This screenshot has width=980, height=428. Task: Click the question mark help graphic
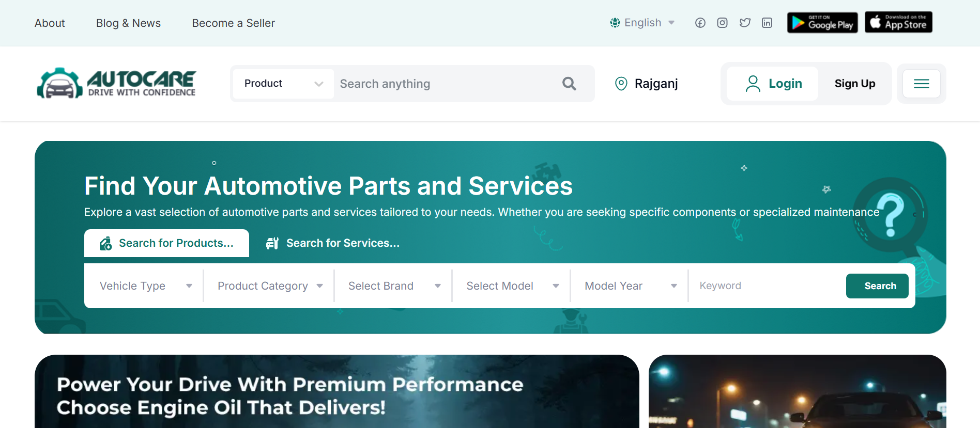click(891, 214)
